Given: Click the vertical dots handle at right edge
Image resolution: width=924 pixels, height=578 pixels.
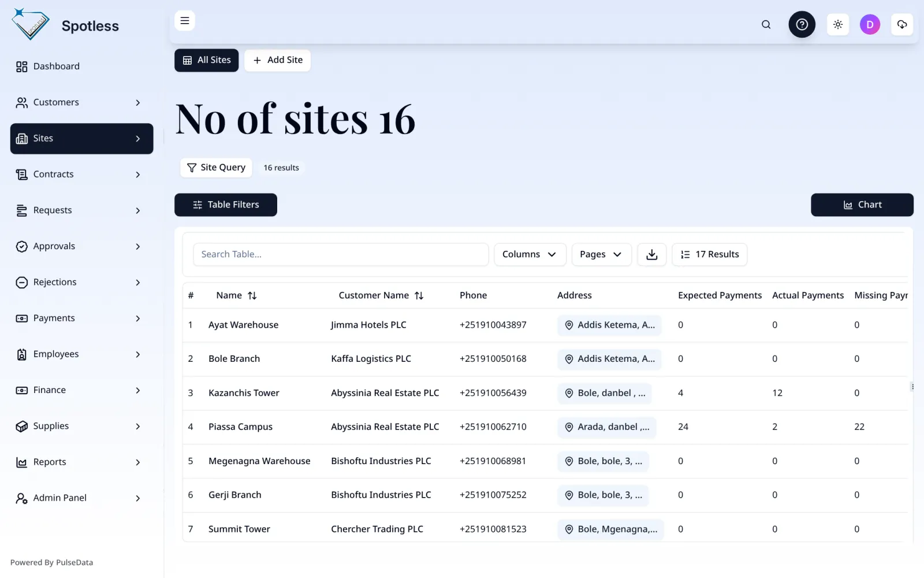Looking at the screenshot, I should click(912, 387).
